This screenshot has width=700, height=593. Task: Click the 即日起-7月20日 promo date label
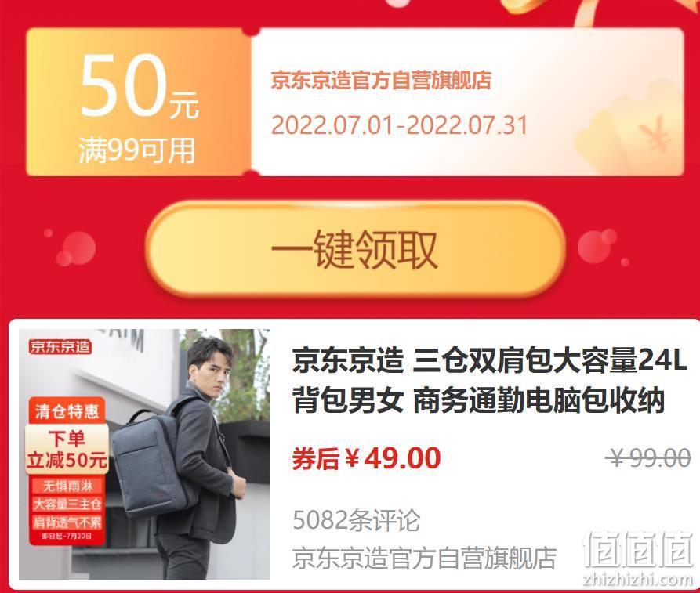67,536
